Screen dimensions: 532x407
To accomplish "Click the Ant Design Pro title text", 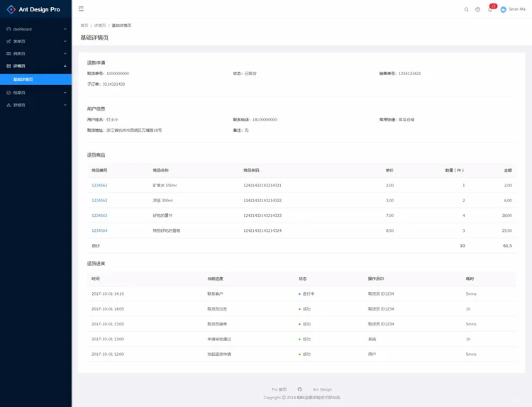I will tap(39, 9).
